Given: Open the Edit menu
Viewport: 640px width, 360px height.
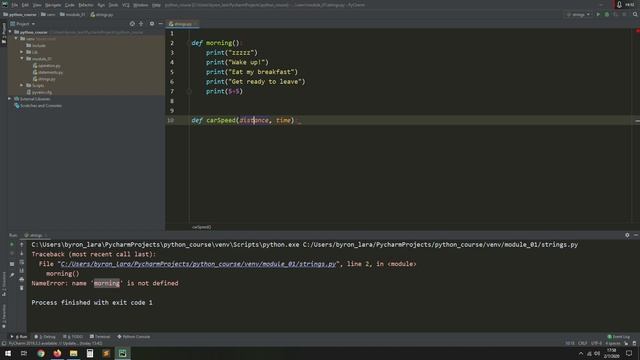Looking at the screenshot, I should click(25, 5).
